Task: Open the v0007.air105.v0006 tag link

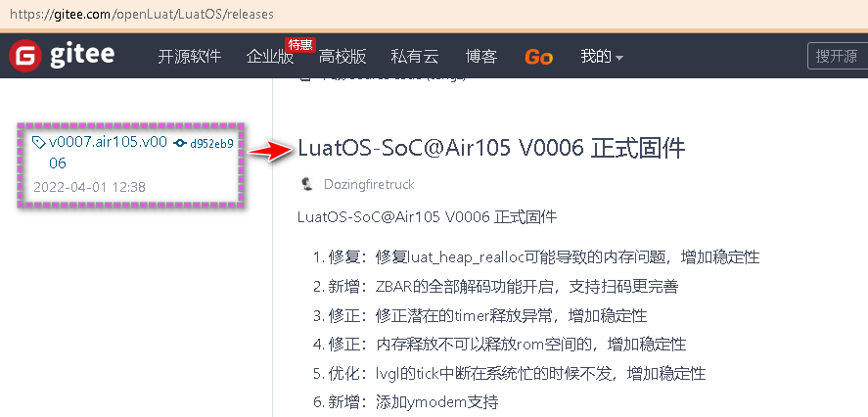Action: pos(108,153)
